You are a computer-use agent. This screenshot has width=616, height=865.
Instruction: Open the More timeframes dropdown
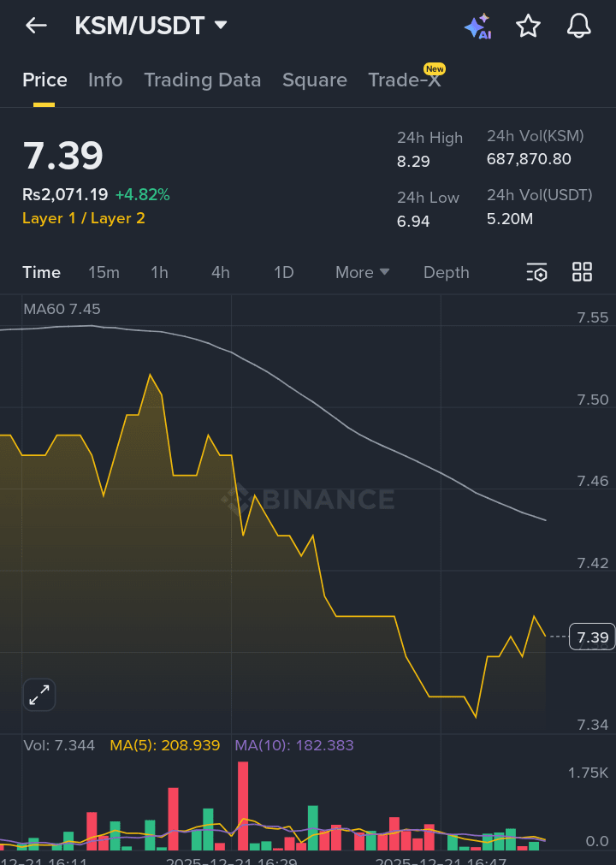click(362, 273)
